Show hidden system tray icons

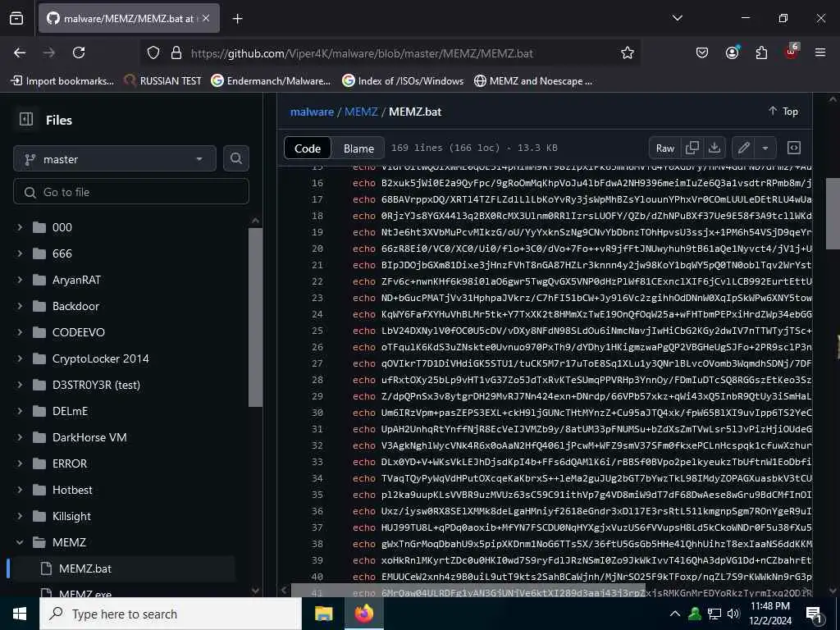coord(675,614)
